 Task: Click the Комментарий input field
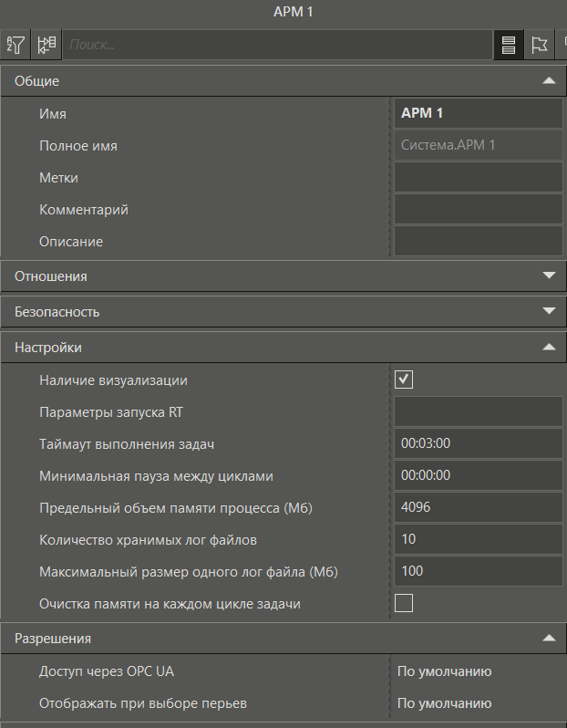click(x=479, y=209)
